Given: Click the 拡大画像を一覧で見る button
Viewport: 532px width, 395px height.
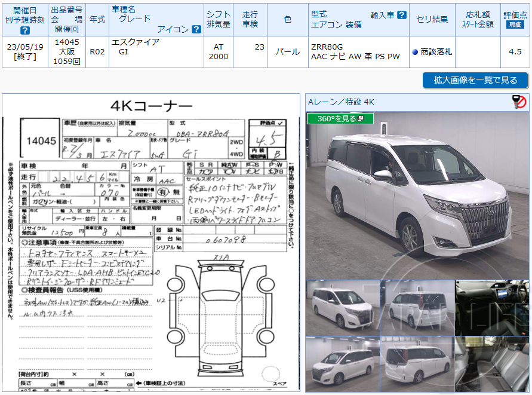Looking at the screenshot, I should 475,81.
